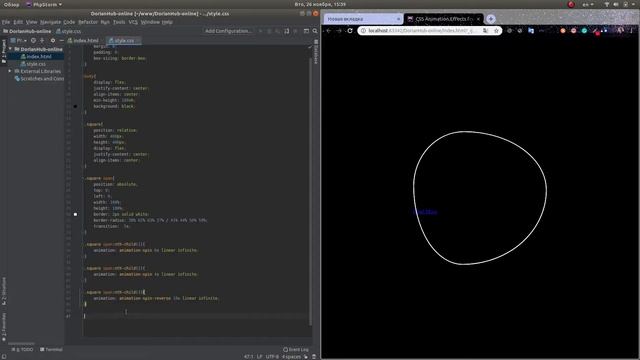Viewport: 640px width, 360px height.
Task: Open the File menu in PhpStorm
Action: click(6, 22)
